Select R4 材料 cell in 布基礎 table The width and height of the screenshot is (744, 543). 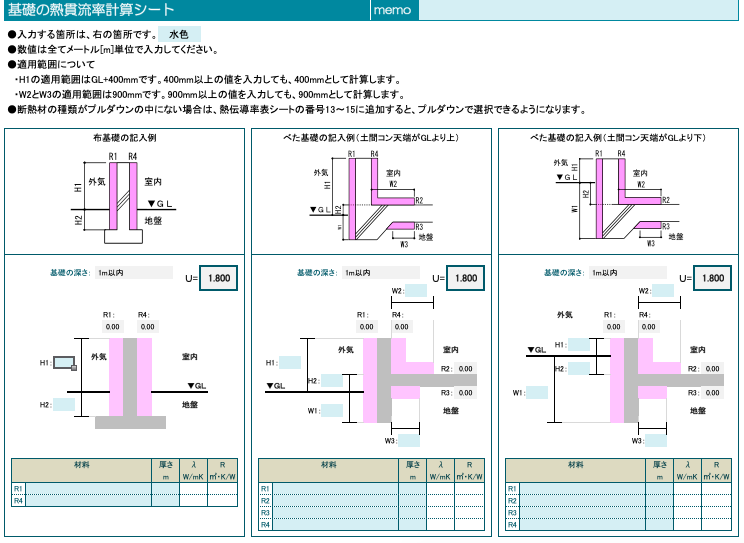(x=88, y=500)
